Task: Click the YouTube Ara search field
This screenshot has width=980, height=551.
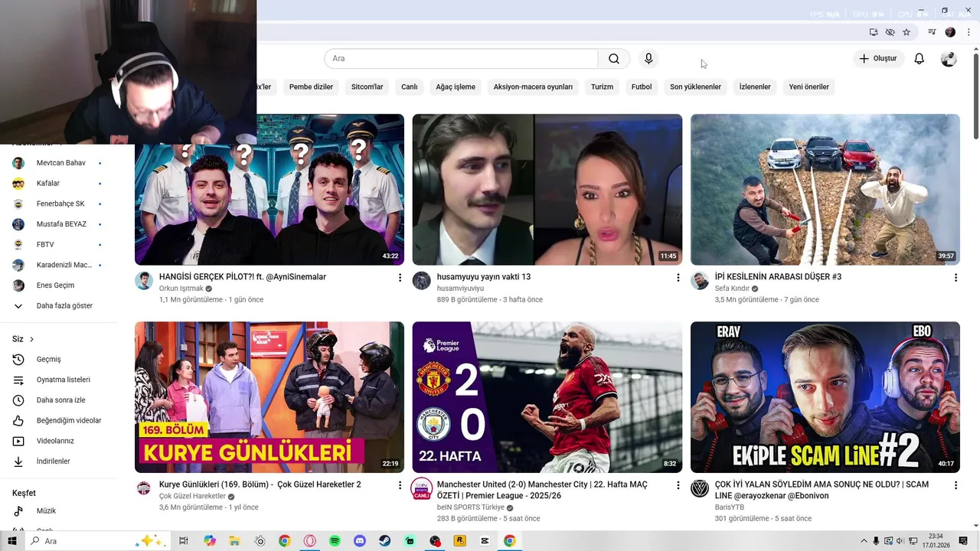Action: (461, 59)
